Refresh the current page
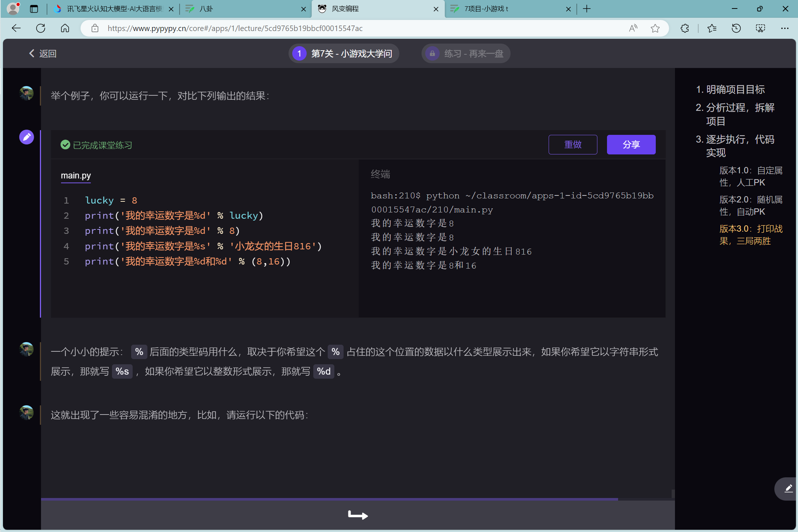798x532 pixels. coord(41,28)
